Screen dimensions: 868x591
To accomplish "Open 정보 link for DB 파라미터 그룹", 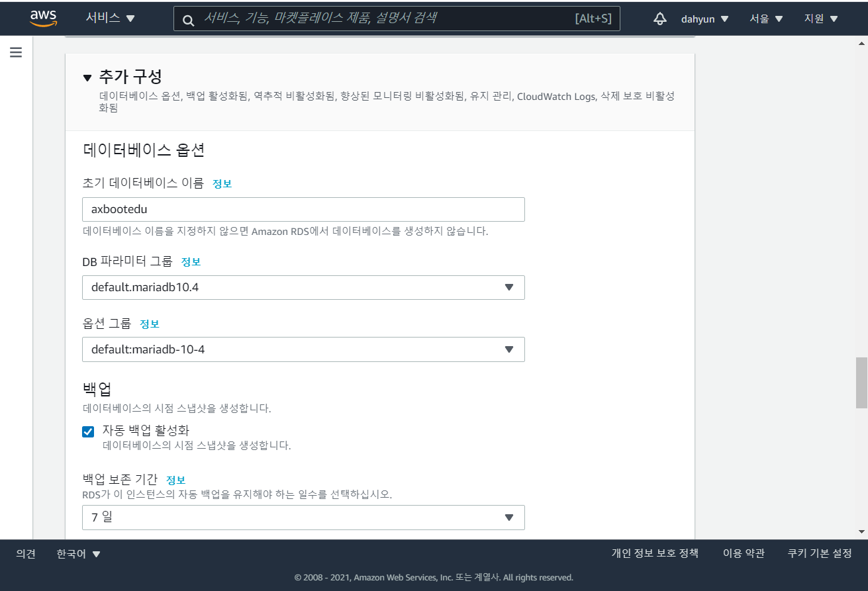I will [191, 262].
